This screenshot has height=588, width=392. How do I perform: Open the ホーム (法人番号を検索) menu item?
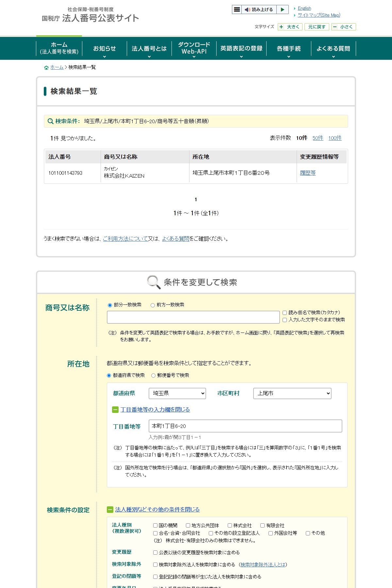point(59,48)
